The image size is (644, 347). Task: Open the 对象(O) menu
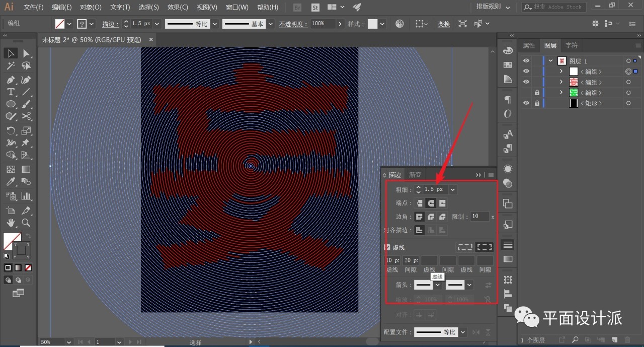point(91,8)
